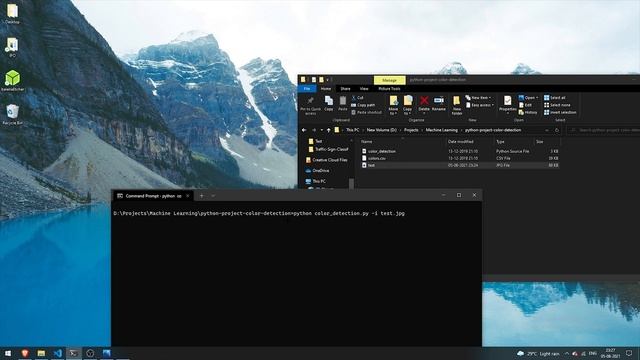Show hidden system tray icons
Screen dimensions: 640x360
coord(567,353)
